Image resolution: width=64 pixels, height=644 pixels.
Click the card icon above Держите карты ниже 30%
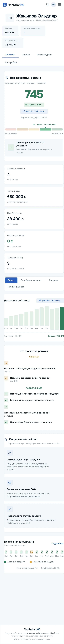pos(10,483)
